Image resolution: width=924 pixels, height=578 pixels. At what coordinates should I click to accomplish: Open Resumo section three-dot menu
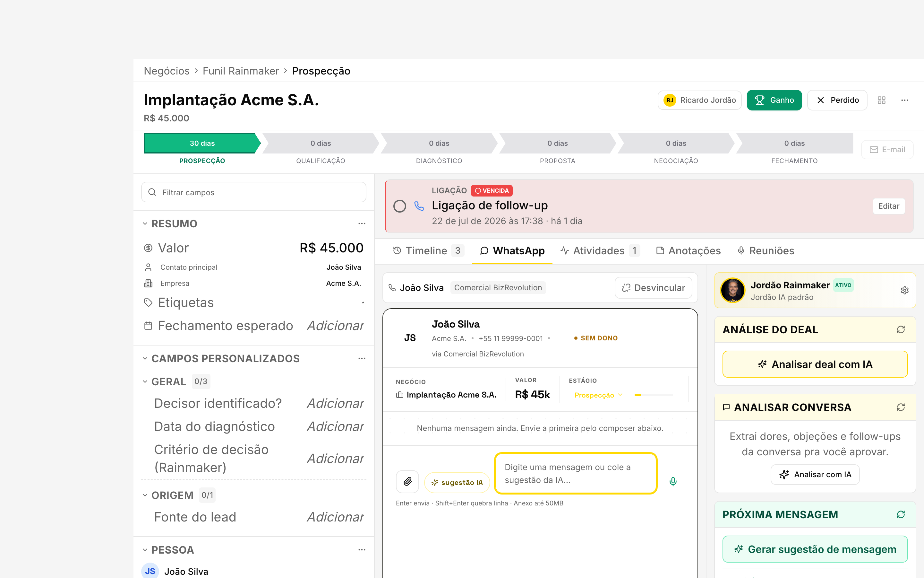click(362, 223)
